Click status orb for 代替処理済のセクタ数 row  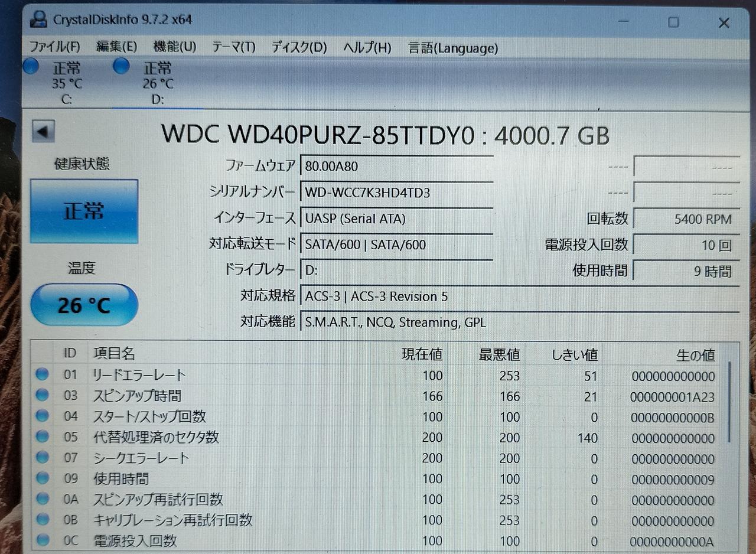click(x=42, y=436)
